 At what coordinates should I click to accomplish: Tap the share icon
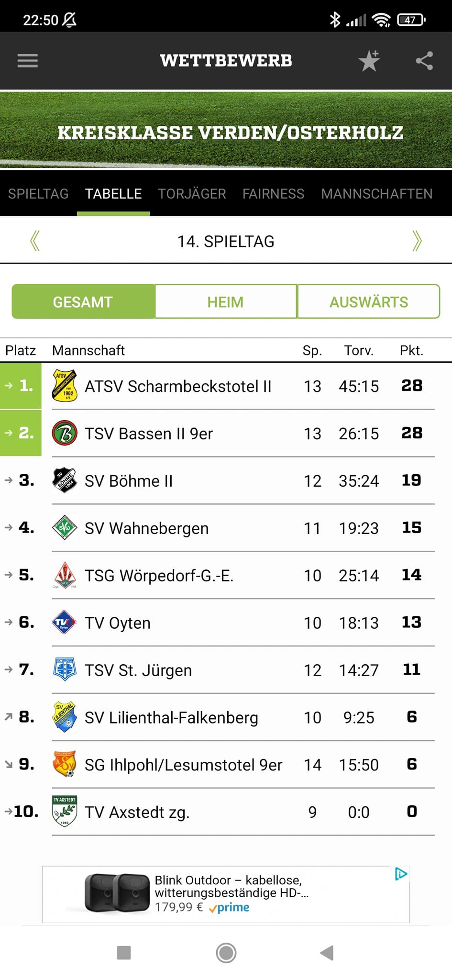(x=424, y=61)
